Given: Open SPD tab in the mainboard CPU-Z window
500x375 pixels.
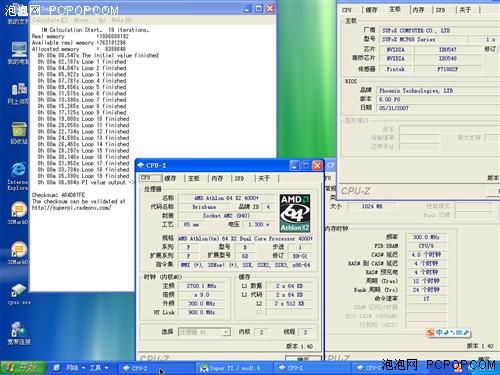Looking at the screenshot, I should (x=440, y=10).
